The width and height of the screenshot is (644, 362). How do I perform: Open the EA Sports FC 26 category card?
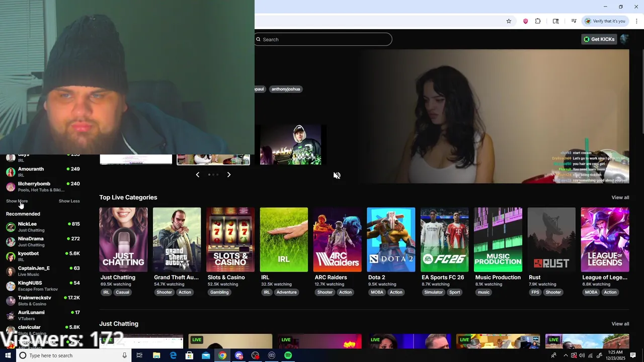pyautogui.click(x=444, y=240)
